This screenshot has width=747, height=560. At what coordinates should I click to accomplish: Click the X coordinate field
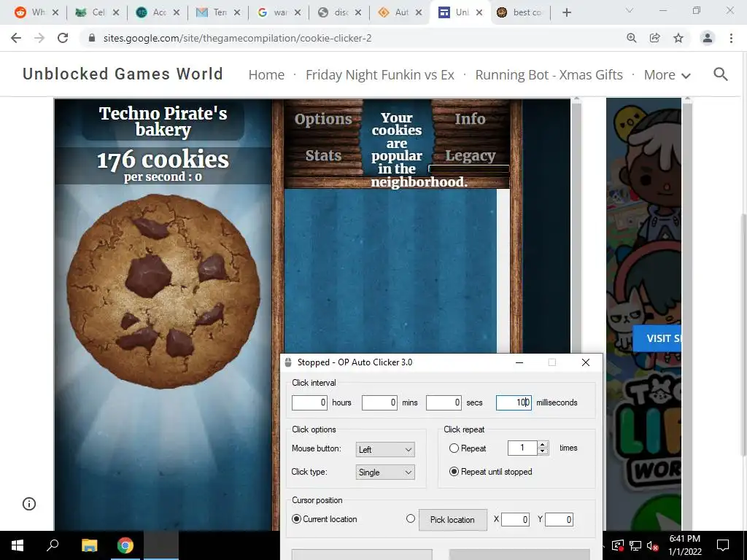(x=515, y=519)
